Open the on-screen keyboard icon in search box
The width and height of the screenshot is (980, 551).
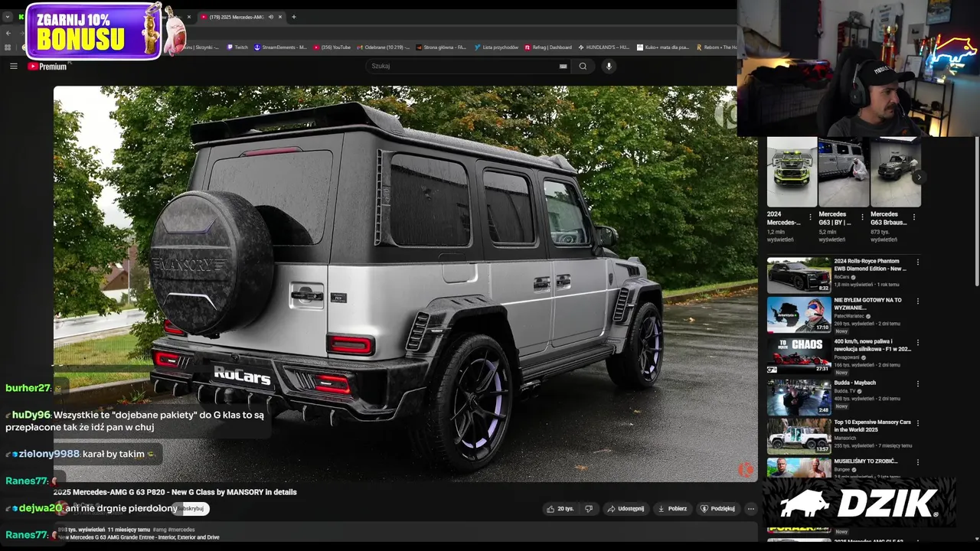[x=563, y=67]
